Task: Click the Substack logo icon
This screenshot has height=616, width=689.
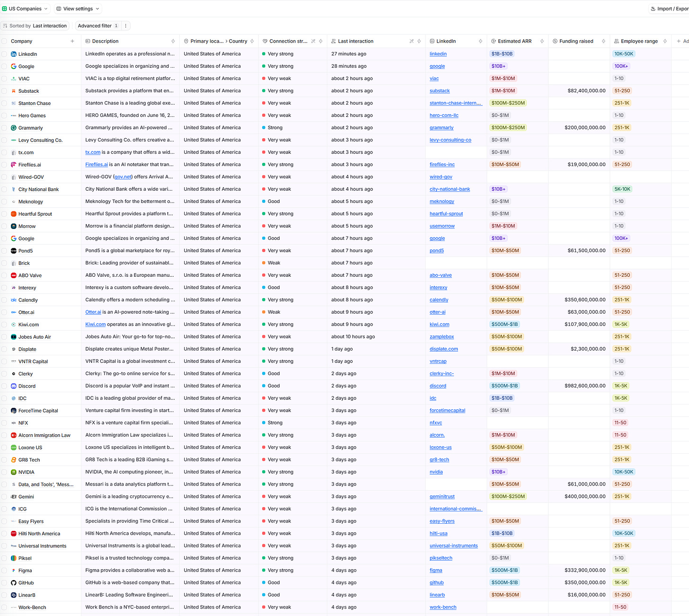Action: tap(14, 91)
